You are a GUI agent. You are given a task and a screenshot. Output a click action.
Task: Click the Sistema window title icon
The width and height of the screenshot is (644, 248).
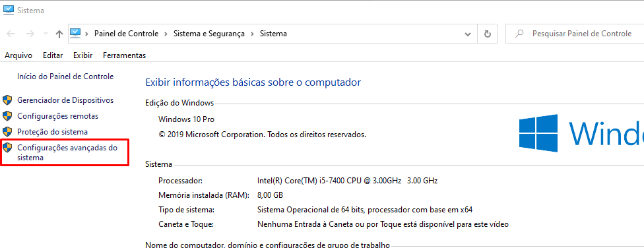[8, 10]
